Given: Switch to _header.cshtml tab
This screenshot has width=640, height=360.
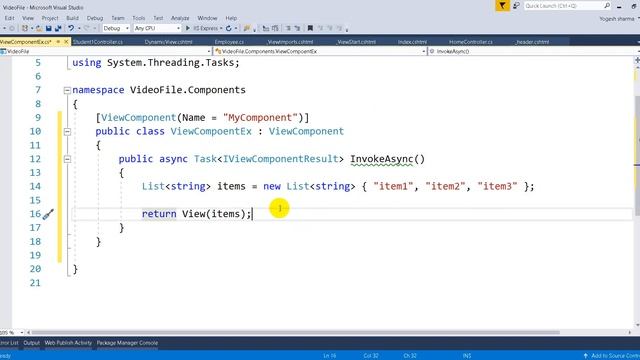Looking at the screenshot, I should (532, 42).
